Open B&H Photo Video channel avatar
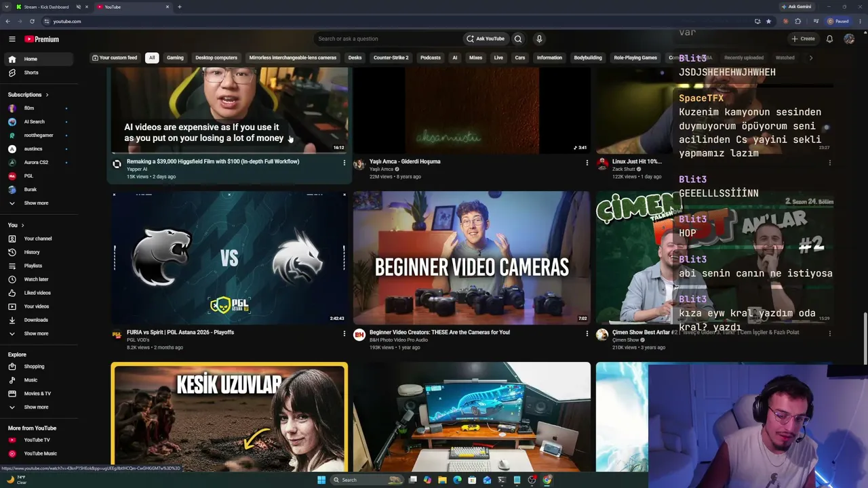The image size is (868, 488). tap(359, 335)
